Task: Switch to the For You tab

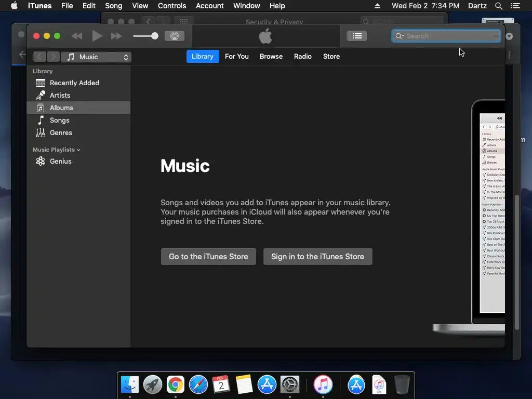Action: coord(237,56)
